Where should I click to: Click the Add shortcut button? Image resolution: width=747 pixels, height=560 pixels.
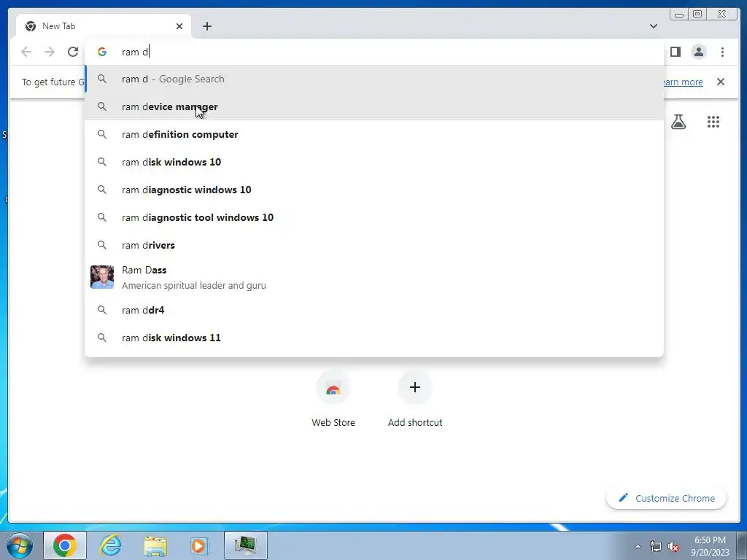(415, 400)
